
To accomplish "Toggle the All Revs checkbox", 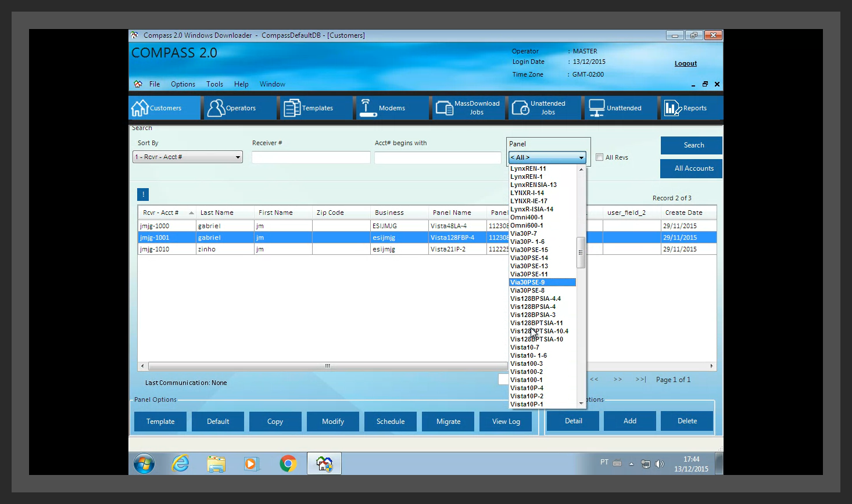I will tap(599, 157).
